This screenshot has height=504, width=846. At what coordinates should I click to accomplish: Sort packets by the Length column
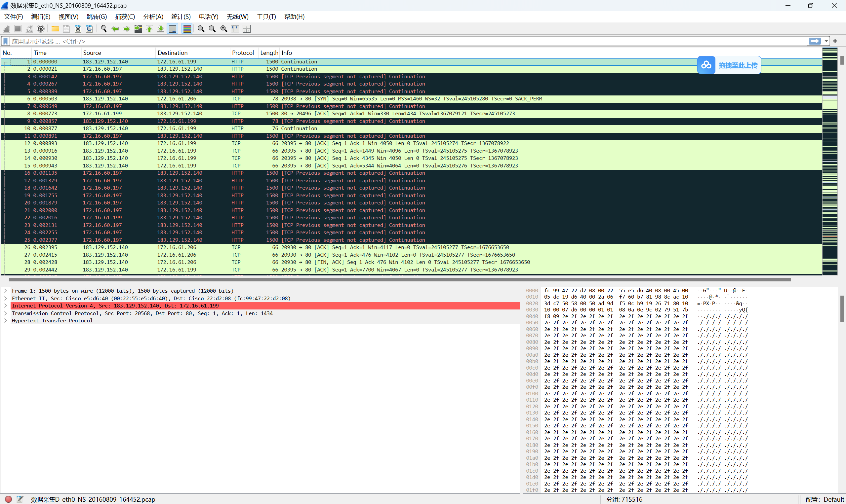tap(268, 53)
